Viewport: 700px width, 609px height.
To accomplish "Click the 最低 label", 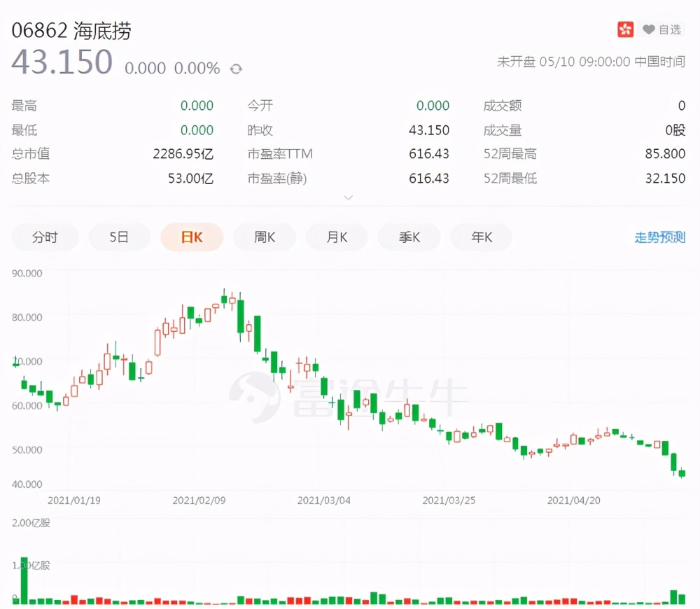I will pos(24,130).
